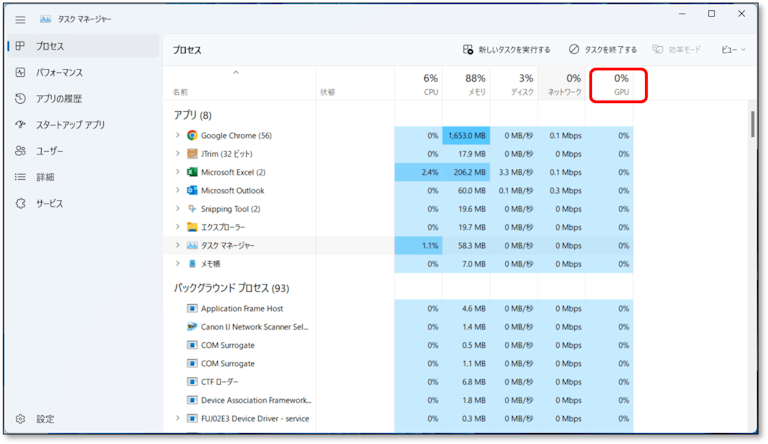Click the vertical scrollbar thumb

pyautogui.click(x=753, y=124)
